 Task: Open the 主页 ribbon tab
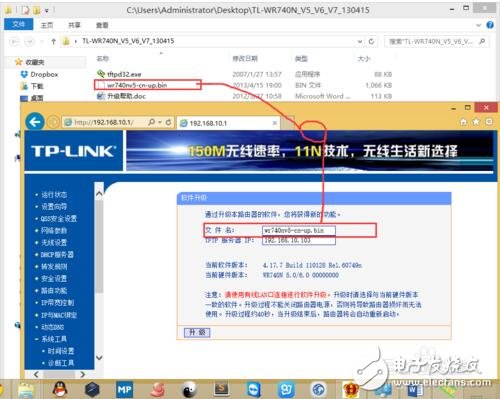47,25
